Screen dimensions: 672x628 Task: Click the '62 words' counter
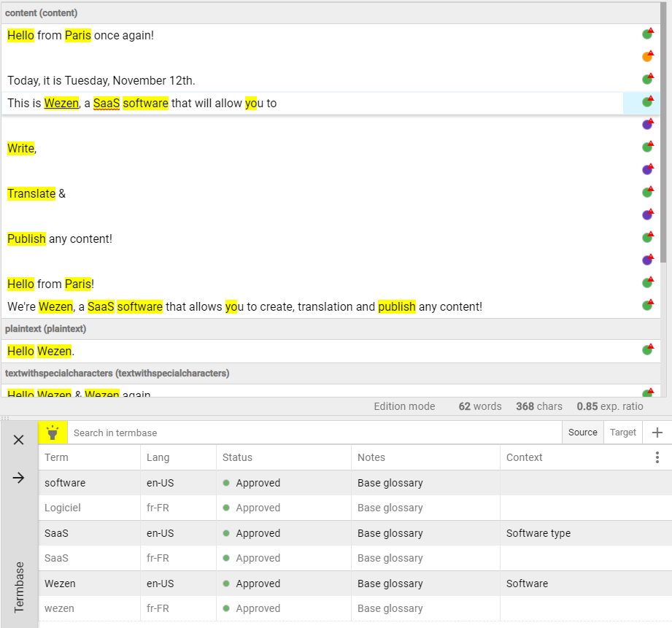pyautogui.click(x=479, y=406)
